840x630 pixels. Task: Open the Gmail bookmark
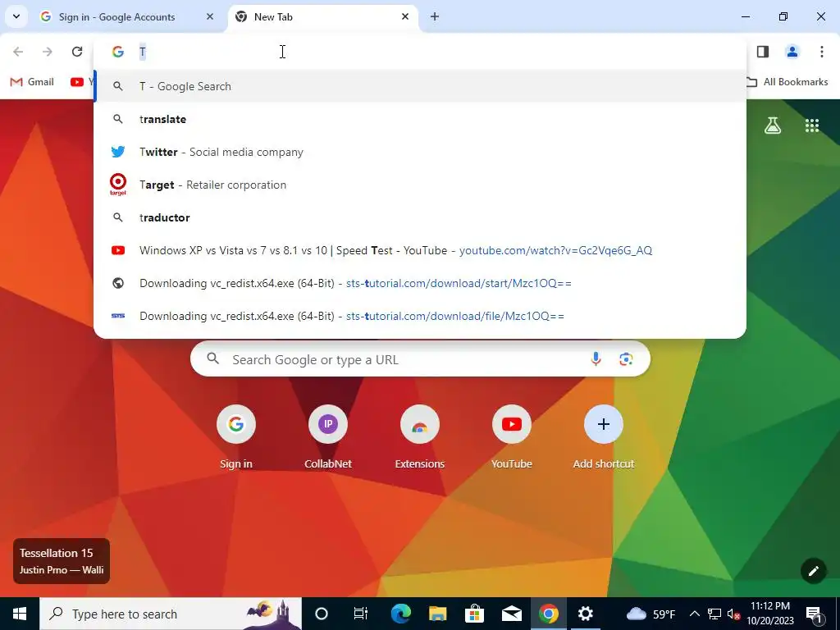point(32,82)
